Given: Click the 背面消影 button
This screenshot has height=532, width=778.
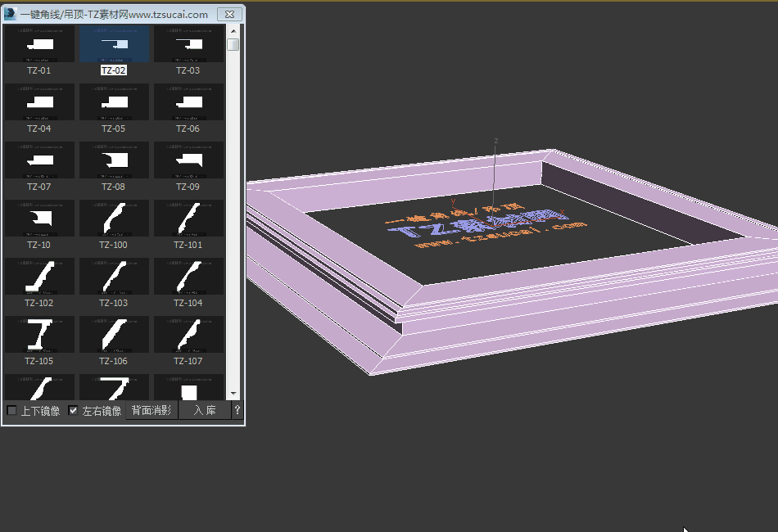Looking at the screenshot, I should pos(152,411).
